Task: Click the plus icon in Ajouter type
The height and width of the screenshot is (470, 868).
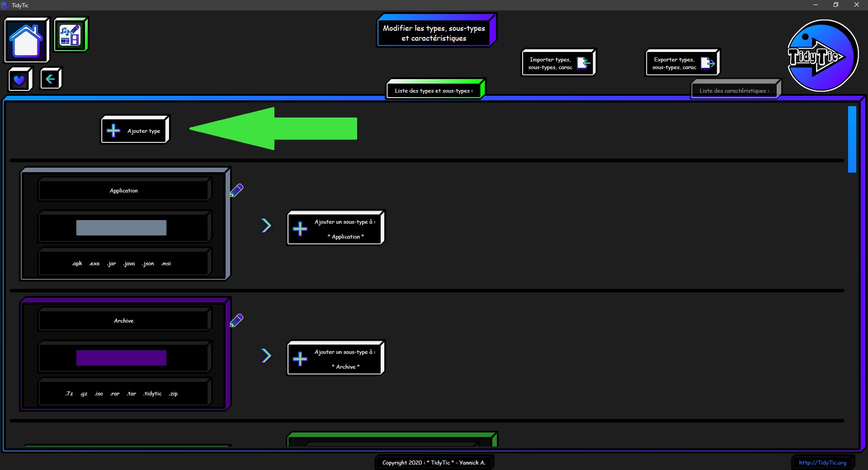Action: point(113,131)
